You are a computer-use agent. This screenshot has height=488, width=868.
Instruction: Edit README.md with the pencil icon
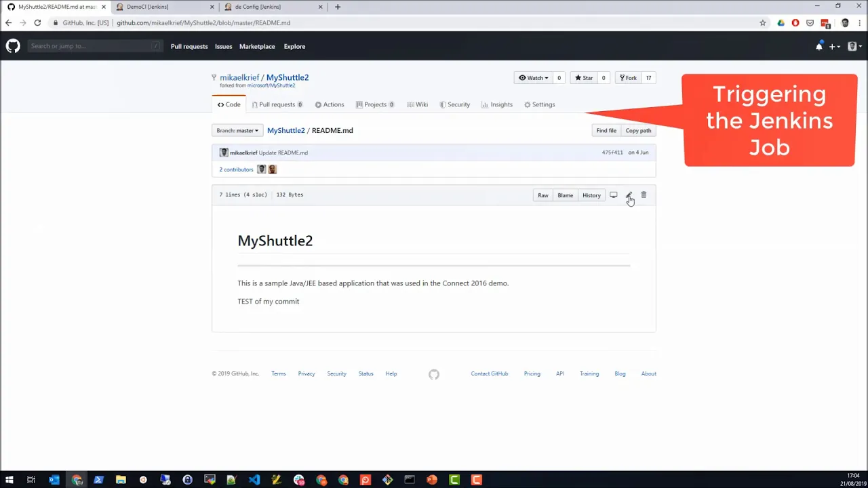(629, 195)
